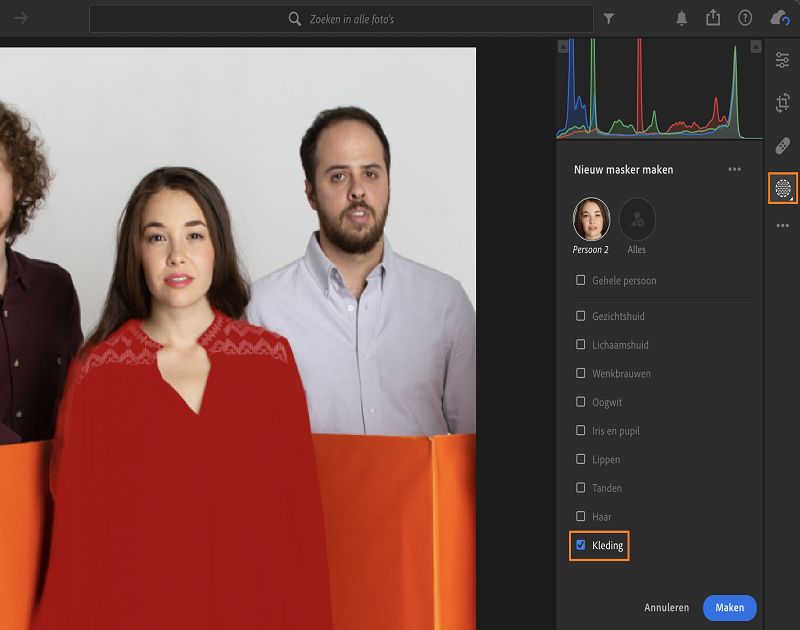
Task: Toggle shadow clipping indicator in histogram
Action: (x=563, y=46)
